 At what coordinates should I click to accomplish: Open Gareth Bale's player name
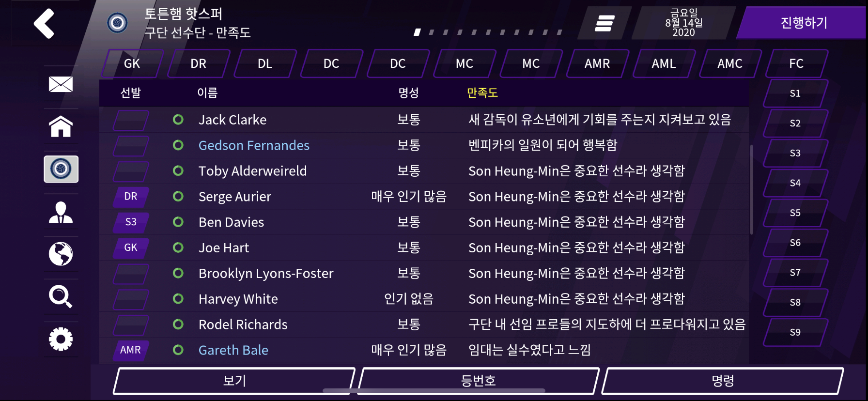tap(233, 350)
